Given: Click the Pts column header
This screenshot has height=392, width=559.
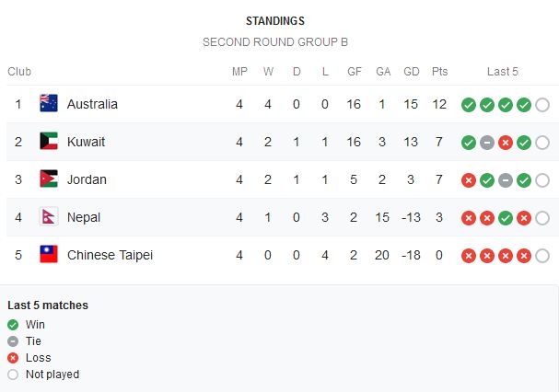Looking at the screenshot, I should pos(439,72).
